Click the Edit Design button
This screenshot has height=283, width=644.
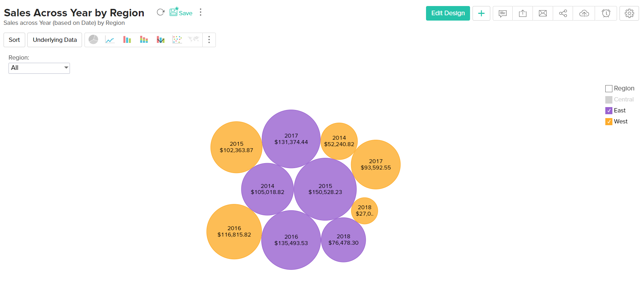click(448, 13)
